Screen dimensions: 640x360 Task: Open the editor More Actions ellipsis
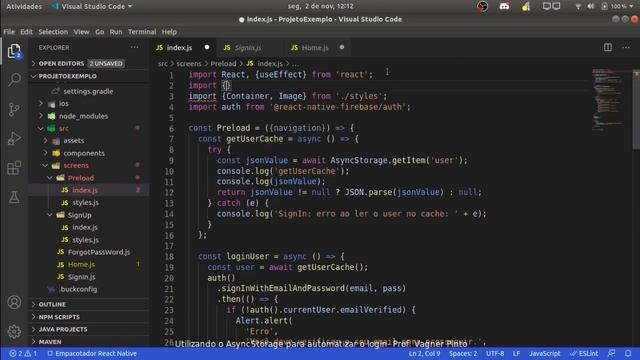coord(626,47)
